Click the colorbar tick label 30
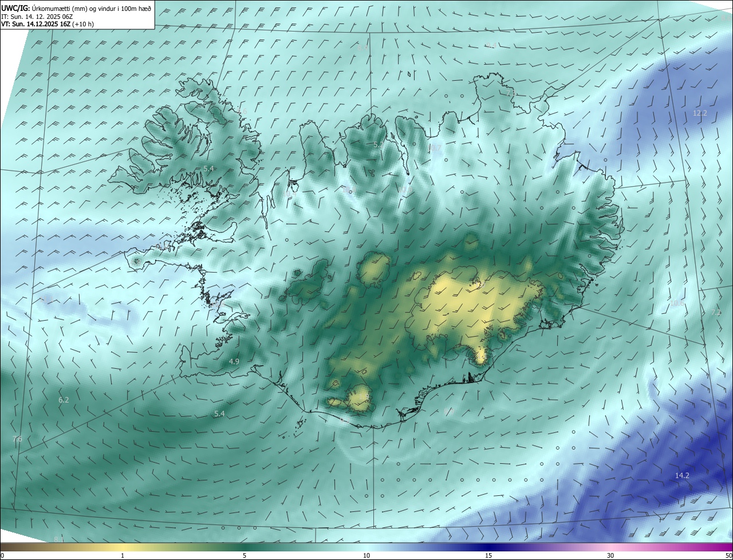The width and height of the screenshot is (733, 560). [x=610, y=555]
